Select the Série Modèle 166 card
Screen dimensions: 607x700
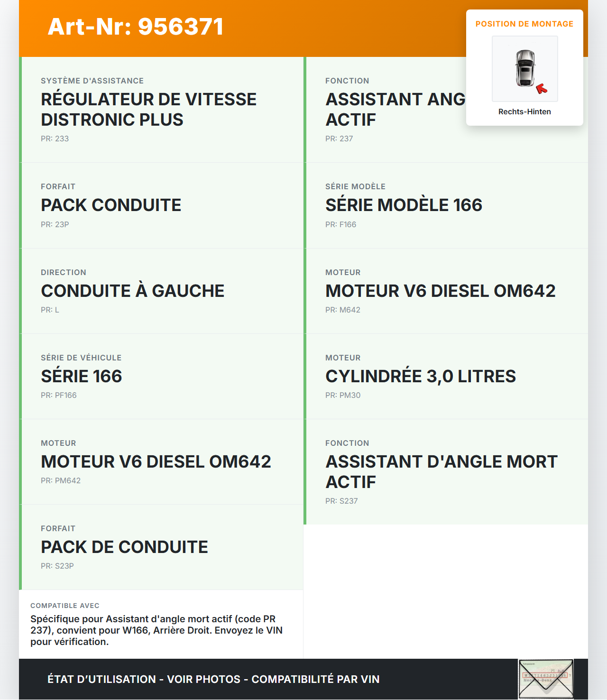[446, 205]
